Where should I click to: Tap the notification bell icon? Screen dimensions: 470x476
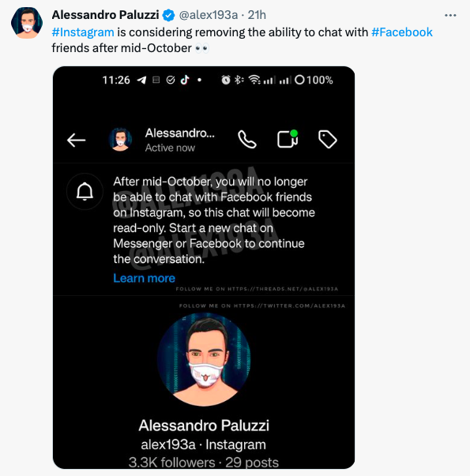(85, 192)
